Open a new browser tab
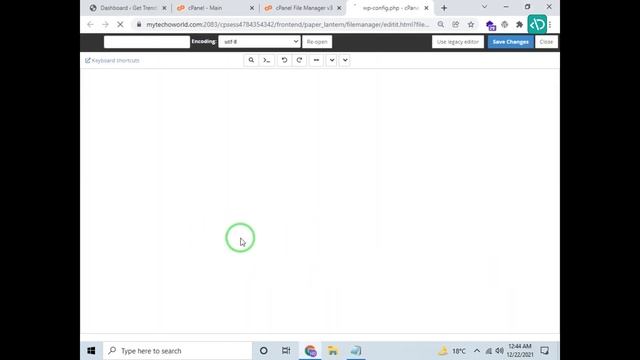Screen dimensions: 640x360 pyautogui.click(x=444, y=8)
